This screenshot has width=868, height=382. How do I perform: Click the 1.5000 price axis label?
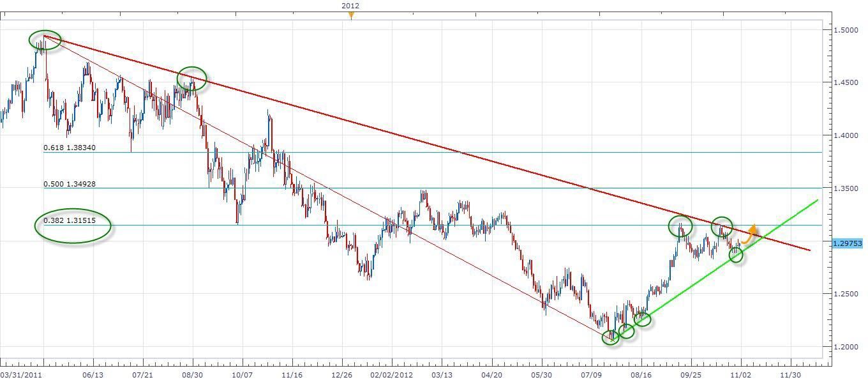coord(848,30)
